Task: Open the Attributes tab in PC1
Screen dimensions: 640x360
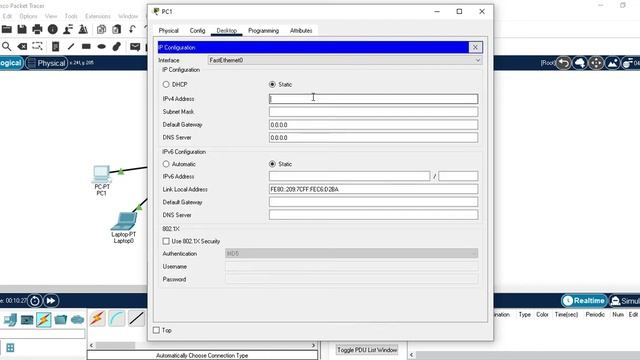Action: [301, 31]
